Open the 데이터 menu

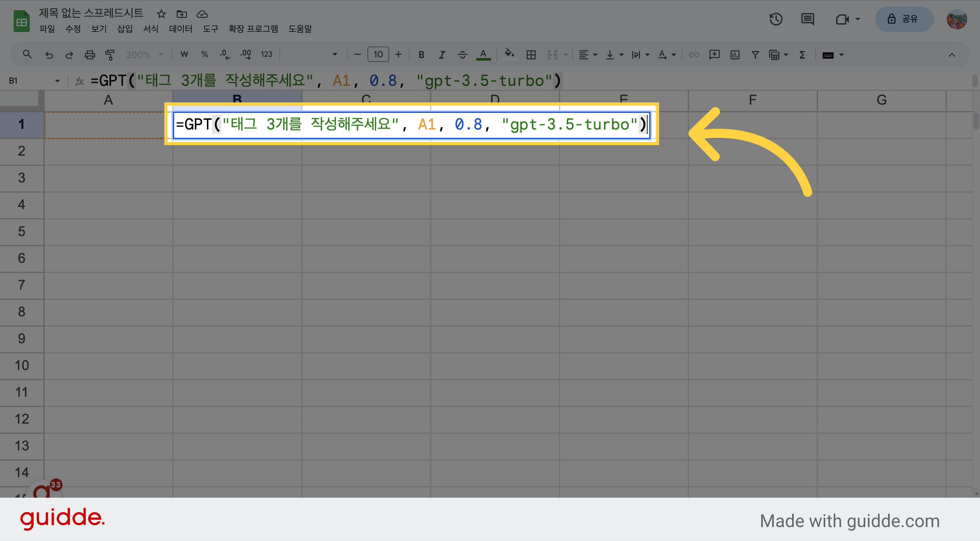(181, 29)
